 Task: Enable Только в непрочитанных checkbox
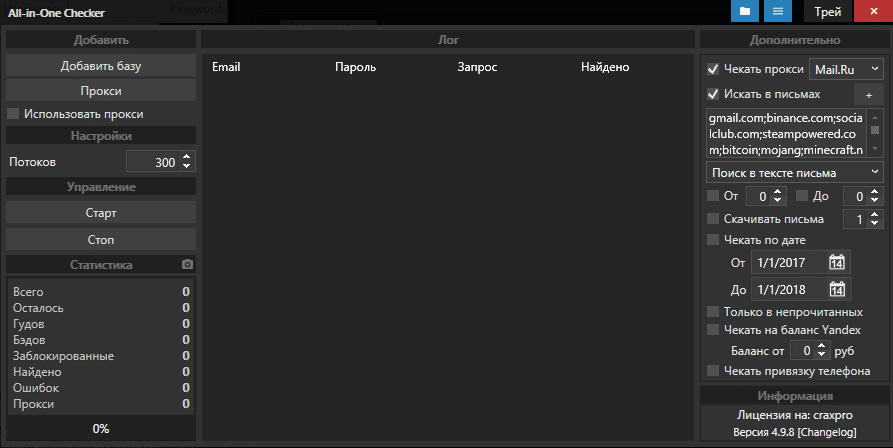[x=712, y=311]
